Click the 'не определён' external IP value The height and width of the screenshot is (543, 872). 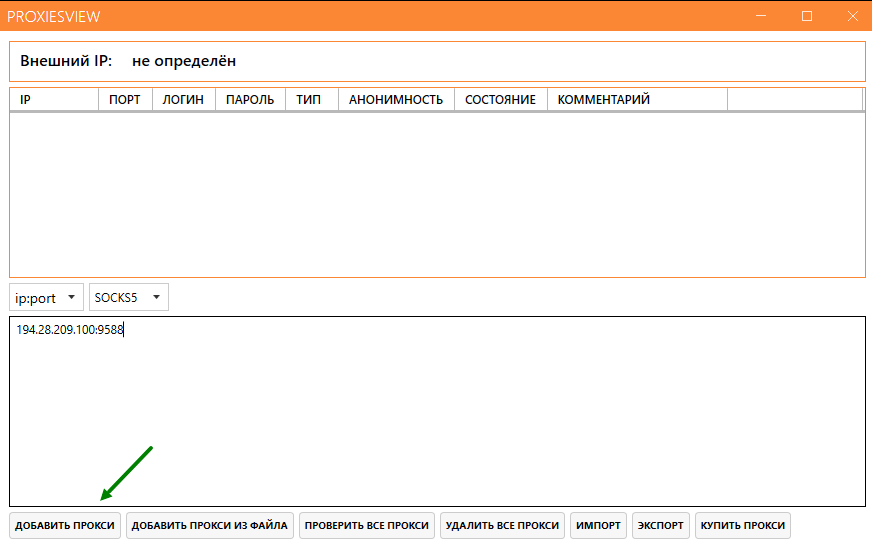[184, 61]
